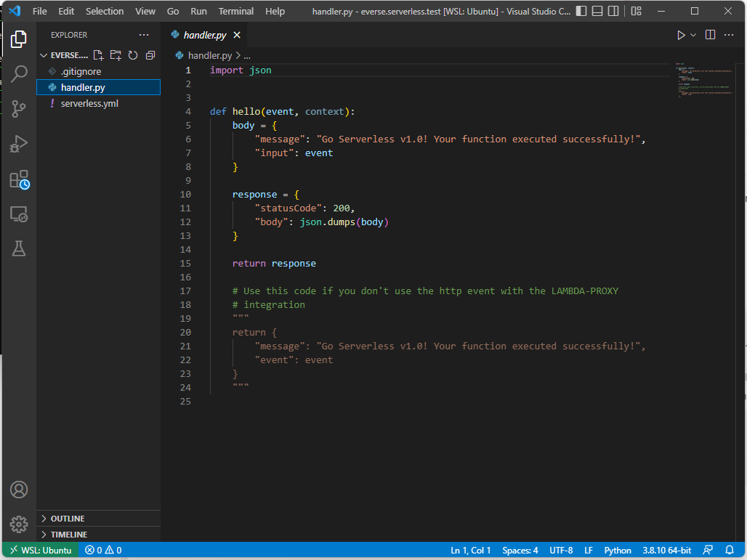The width and height of the screenshot is (747, 560).
Task: Open Run and Debug view
Action: point(19,144)
